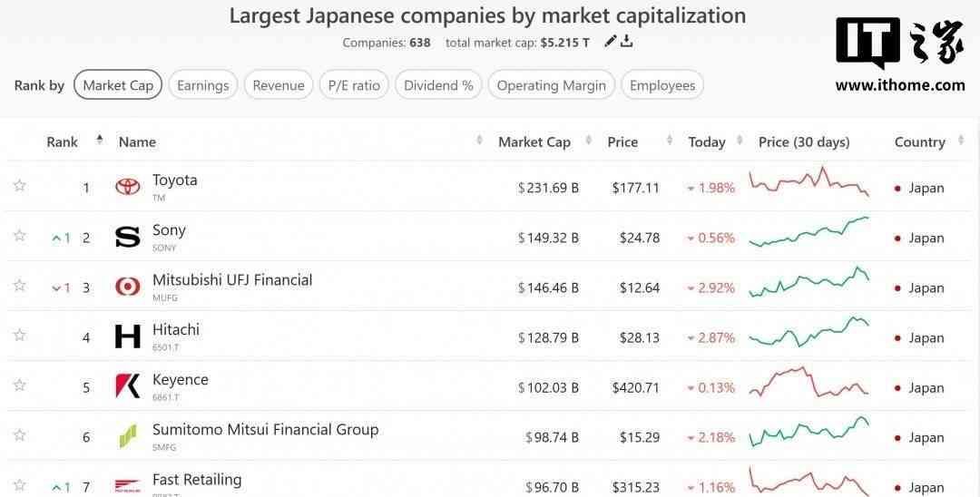The width and height of the screenshot is (980, 497).
Task: Select the Dividend % rank-by tab
Action: pyautogui.click(x=438, y=85)
